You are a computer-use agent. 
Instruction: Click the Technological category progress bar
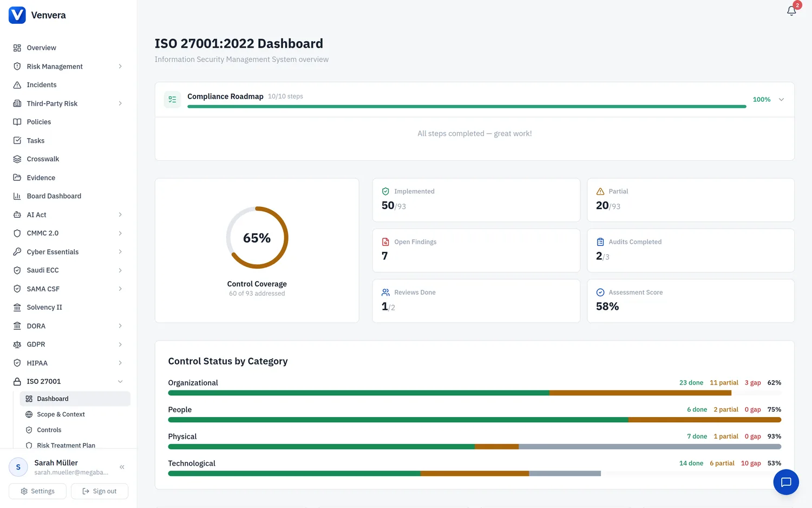pyautogui.click(x=475, y=474)
